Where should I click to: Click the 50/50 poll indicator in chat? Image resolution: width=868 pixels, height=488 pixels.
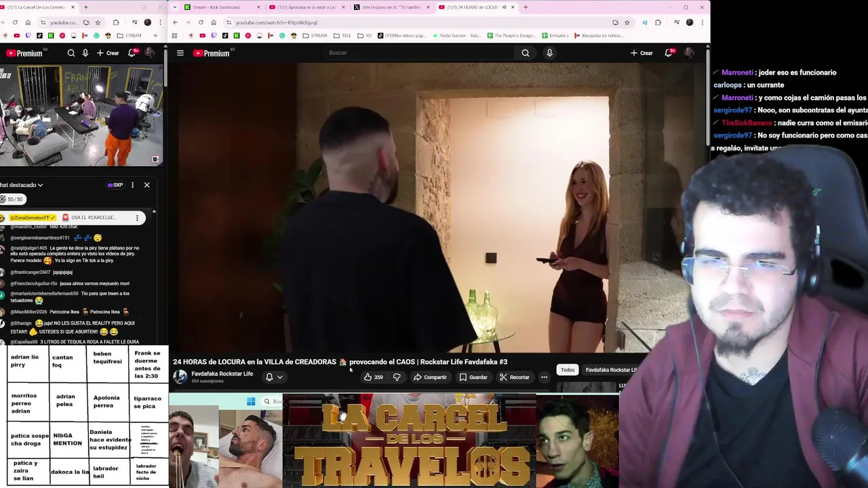click(x=13, y=199)
